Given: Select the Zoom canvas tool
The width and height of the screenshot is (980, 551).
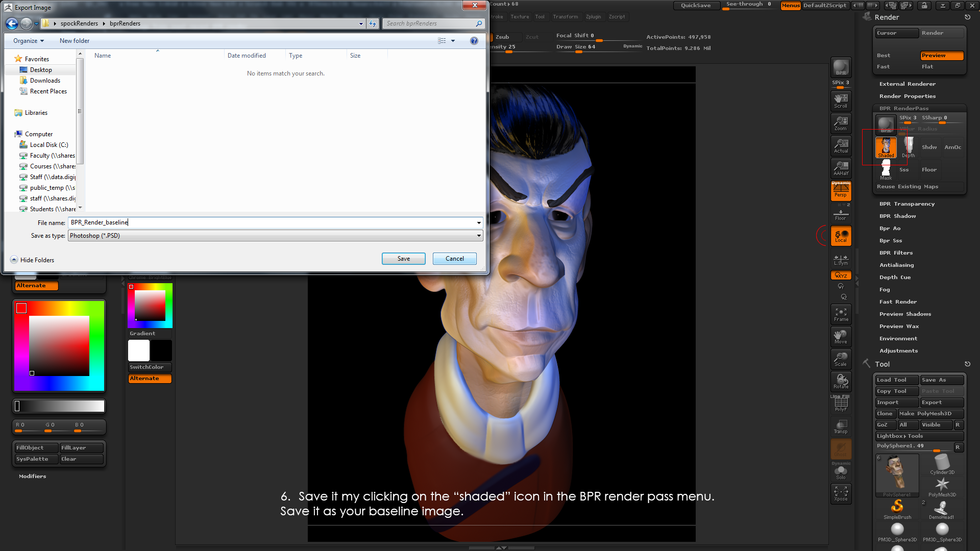Looking at the screenshot, I should coord(841,123).
